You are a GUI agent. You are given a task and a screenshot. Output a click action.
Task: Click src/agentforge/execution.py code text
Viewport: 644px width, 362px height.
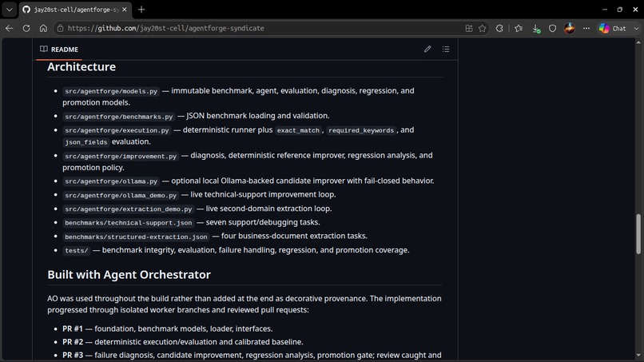point(117,130)
